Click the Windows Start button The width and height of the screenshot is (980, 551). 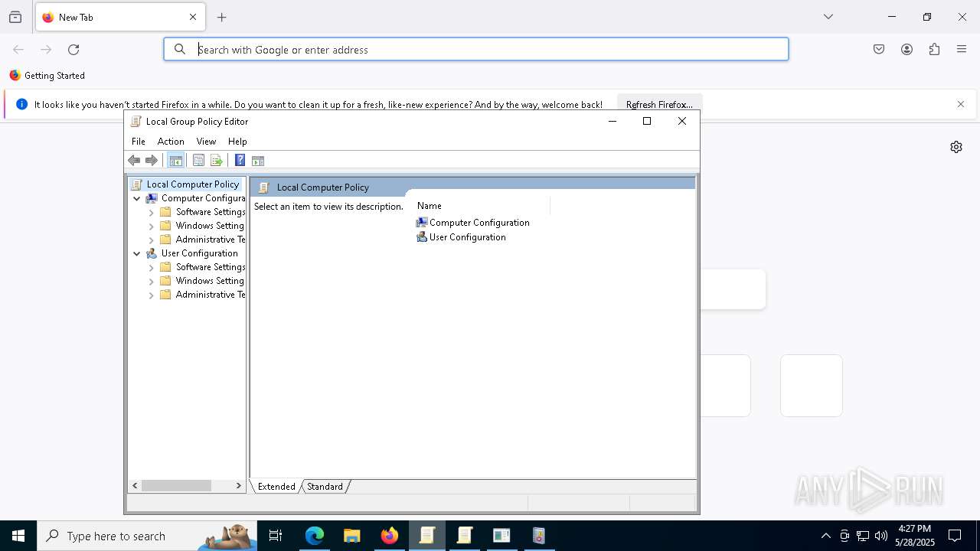[18, 536]
